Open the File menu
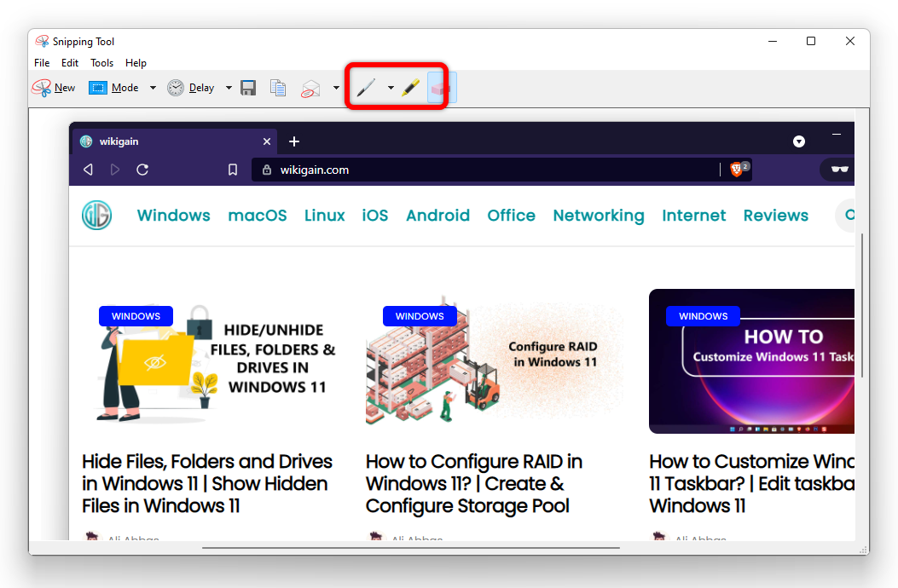This screenshot has width=898, height=588. (42, 63)
